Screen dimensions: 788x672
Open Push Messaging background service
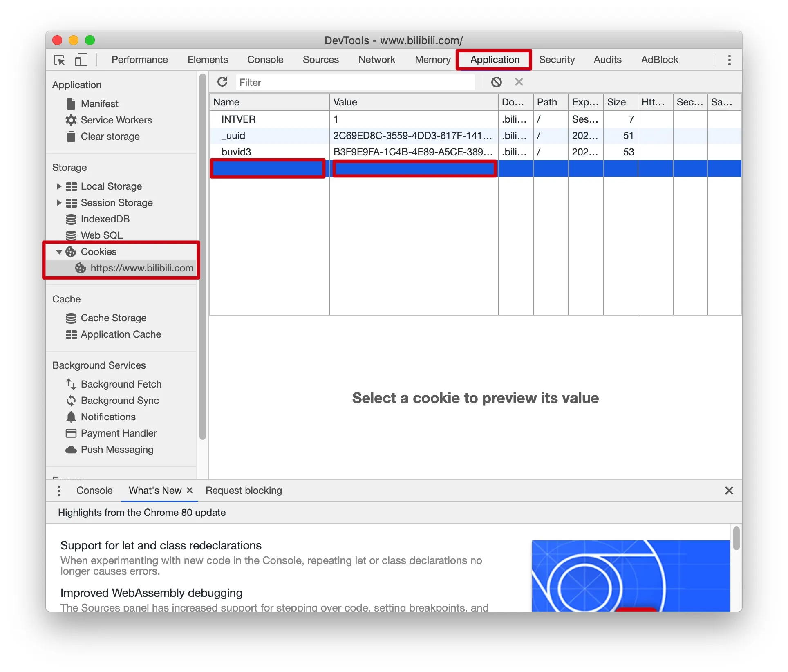coord(117,450)
